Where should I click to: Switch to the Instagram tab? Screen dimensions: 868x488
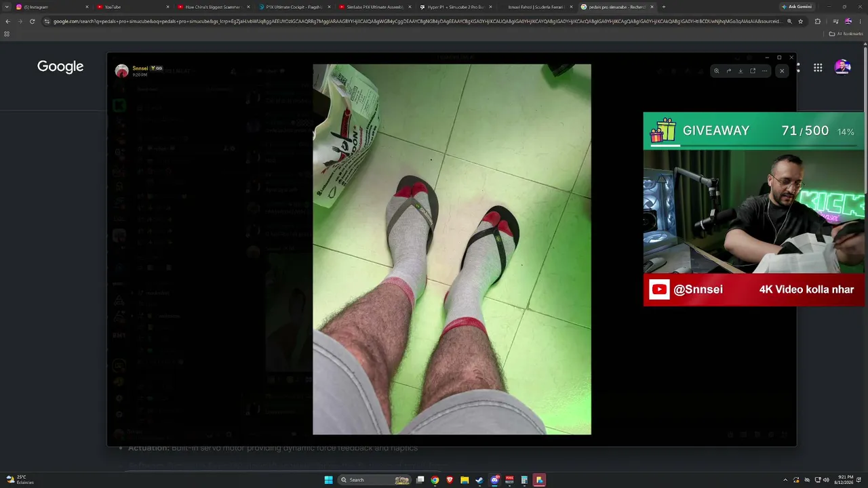[x=53, y=7]
